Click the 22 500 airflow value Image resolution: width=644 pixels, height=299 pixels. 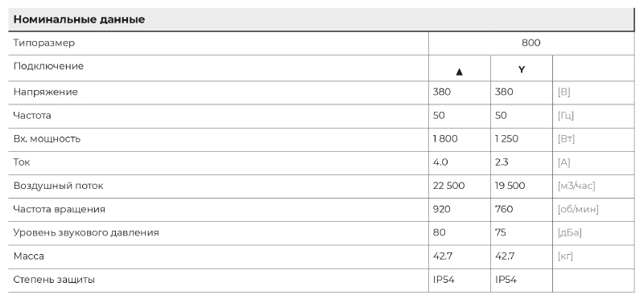(x=448, y=186)
